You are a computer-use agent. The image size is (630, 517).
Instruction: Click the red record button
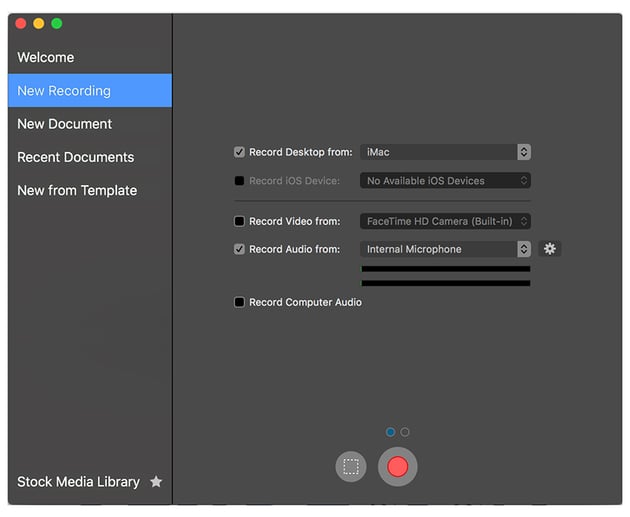[x=397, y=466]
